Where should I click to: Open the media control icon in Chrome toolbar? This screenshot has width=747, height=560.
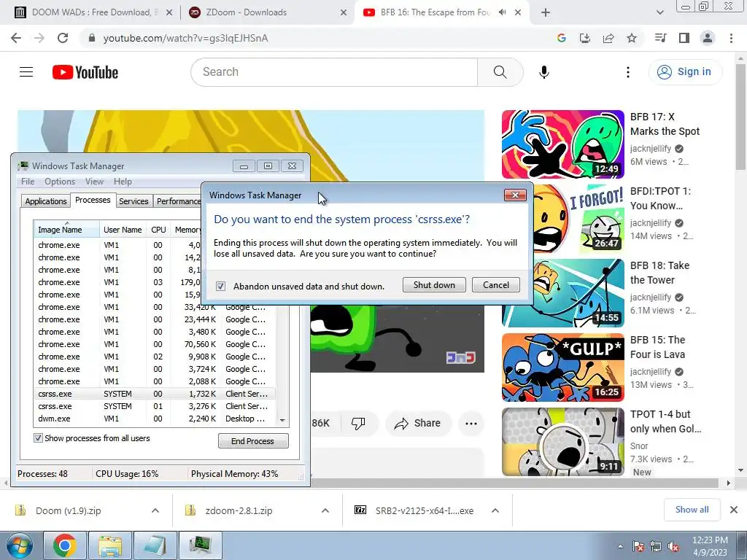pos(660,38)
